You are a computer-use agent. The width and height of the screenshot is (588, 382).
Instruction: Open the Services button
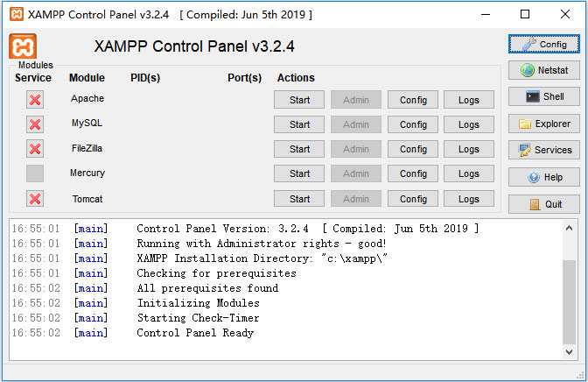coord(543,150)
